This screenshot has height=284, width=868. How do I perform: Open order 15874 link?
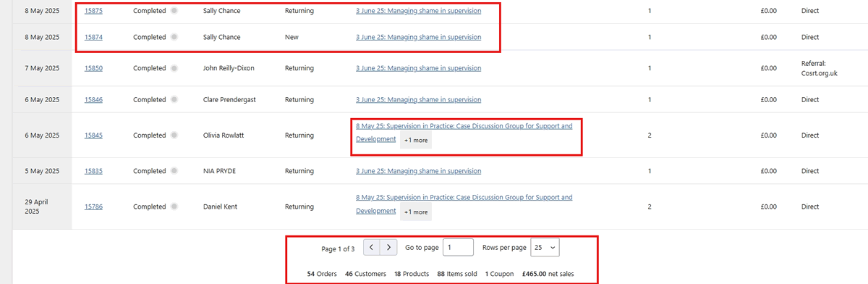pos(93,37)
